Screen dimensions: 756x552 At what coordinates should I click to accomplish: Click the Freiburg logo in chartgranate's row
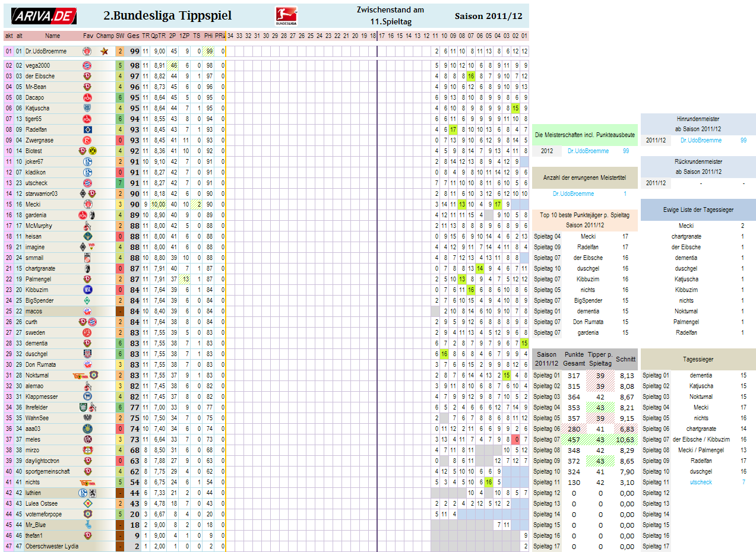pyautogui.click(x=87, y=269)
